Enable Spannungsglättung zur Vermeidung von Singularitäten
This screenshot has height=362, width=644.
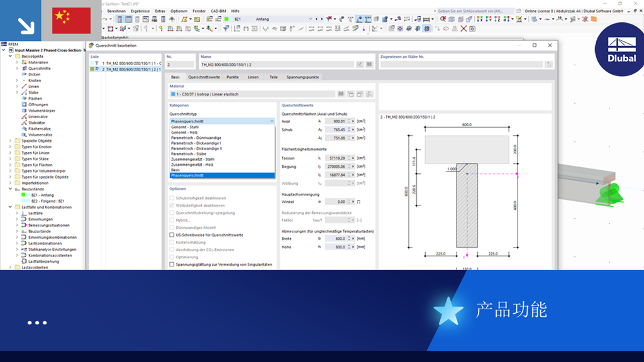[x=172, y=265]
